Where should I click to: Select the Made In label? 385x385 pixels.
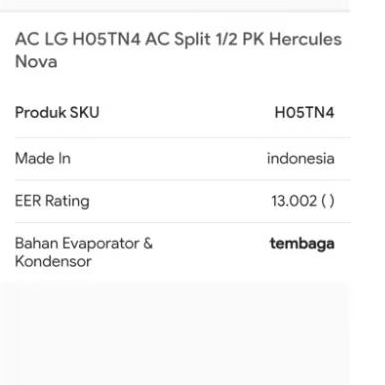[x=43, y=158]
